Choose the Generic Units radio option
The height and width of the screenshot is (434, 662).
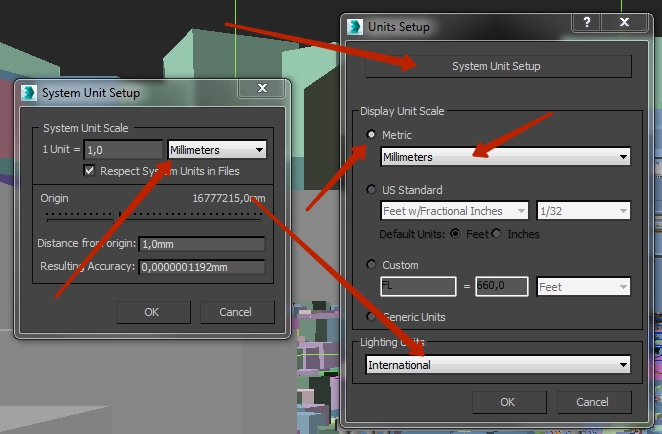coord(373,317)
